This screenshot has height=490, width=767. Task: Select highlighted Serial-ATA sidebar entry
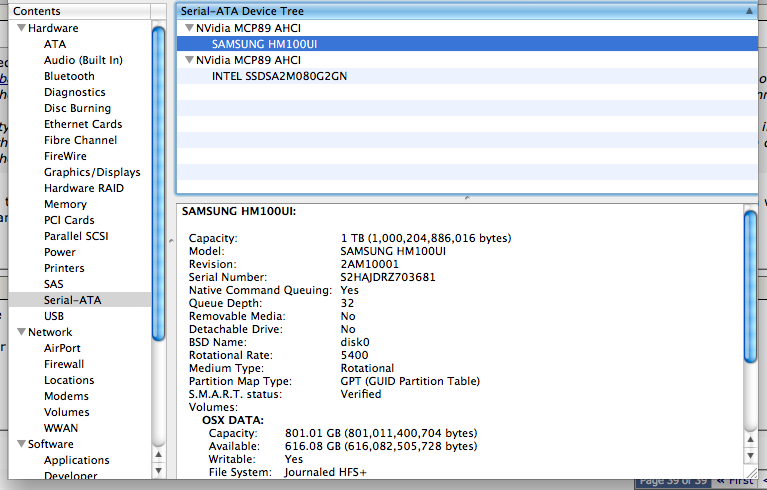tap(80, 300)
